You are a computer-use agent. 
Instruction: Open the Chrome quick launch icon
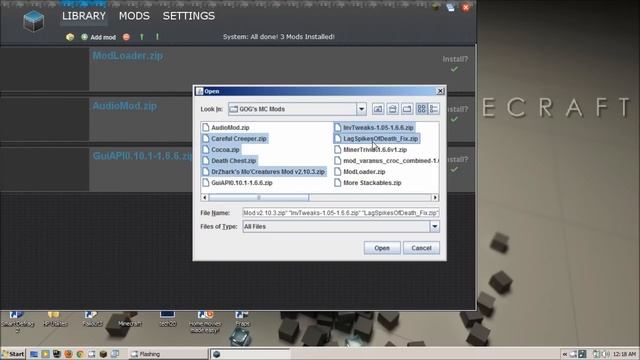[80, 354]
